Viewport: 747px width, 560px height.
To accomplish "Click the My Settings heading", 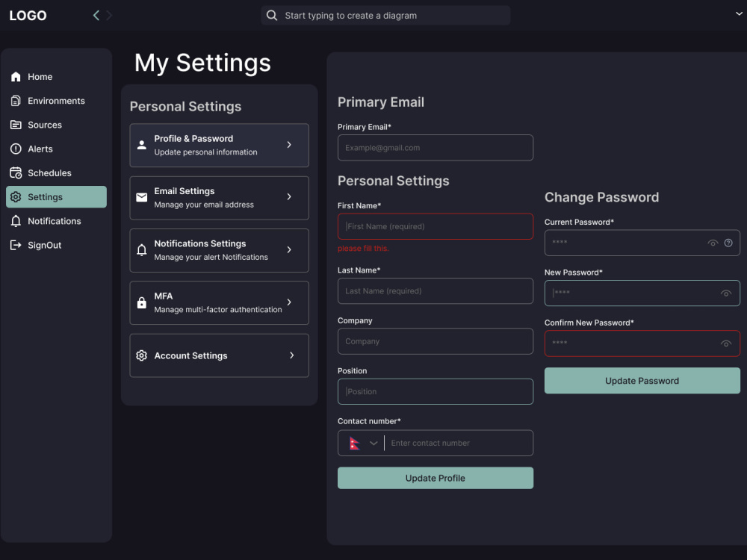I will pos(202,63).
